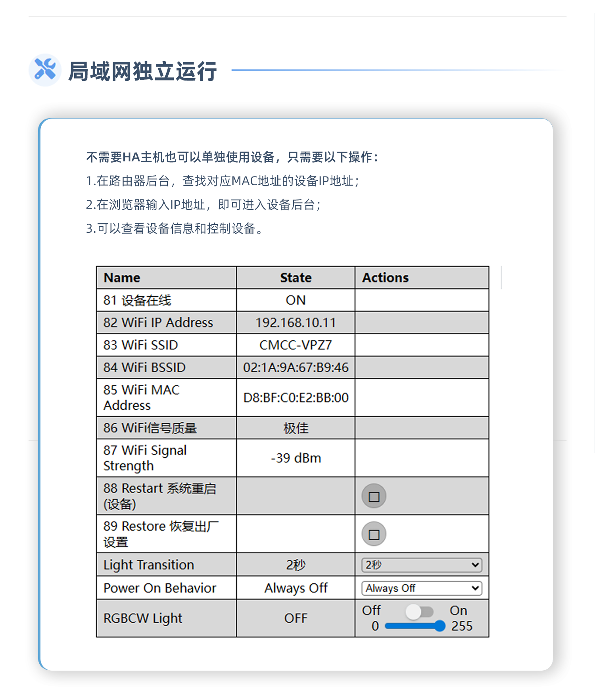Click the Actions column header
This screenshot has height=700, width=595.
click(x=385, y=278)
